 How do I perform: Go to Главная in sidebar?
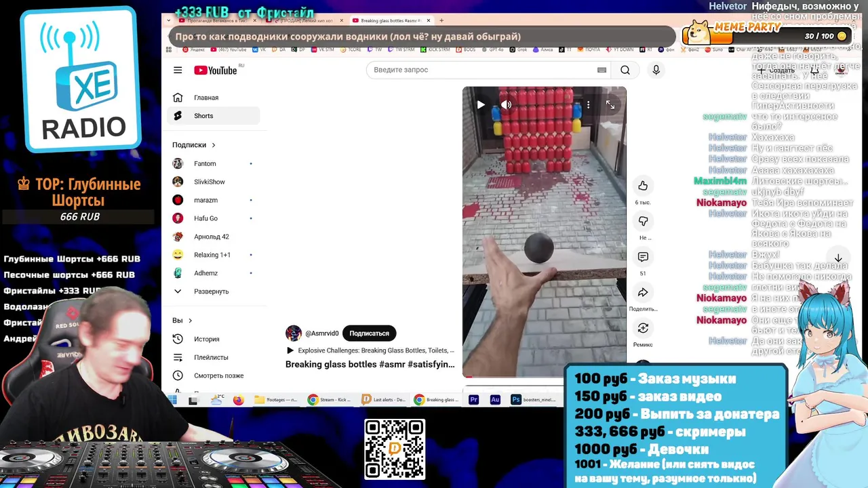(x=213, y=98)
